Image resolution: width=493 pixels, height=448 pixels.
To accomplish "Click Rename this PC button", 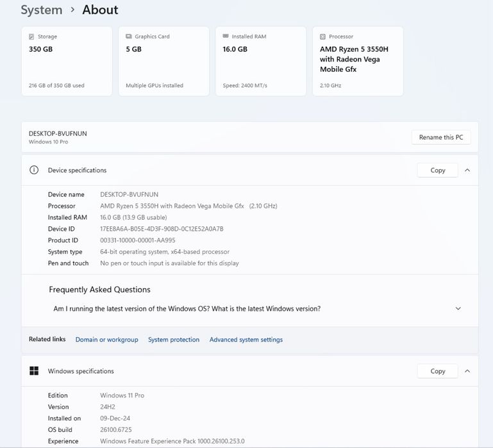I will click(x=440, y=137).
